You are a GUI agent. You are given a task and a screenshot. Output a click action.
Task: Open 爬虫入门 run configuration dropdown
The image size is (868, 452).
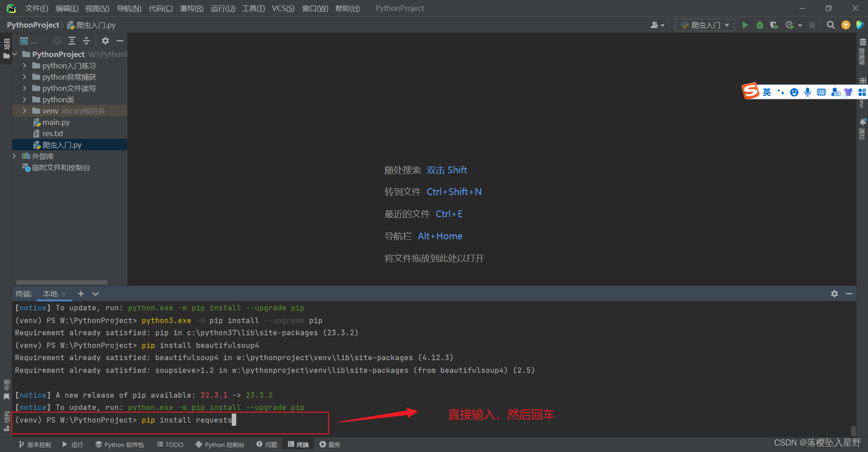pyautogui.click(x=705, y=25)
